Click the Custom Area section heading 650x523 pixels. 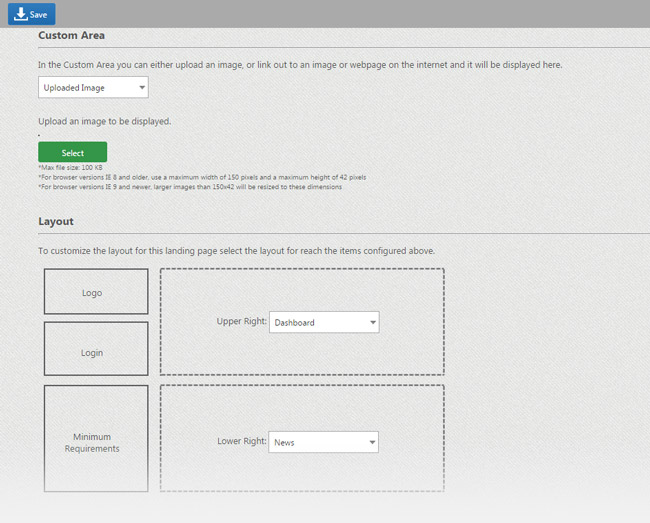tap(71, 36)
